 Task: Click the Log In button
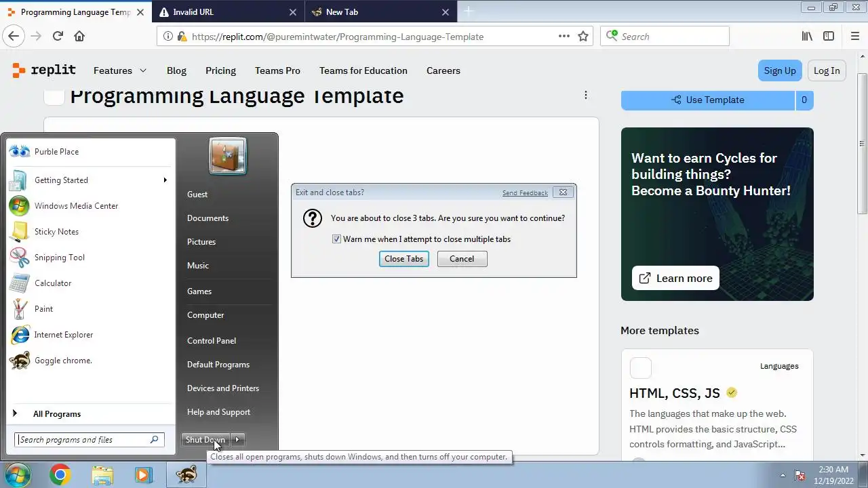(827, 70)
